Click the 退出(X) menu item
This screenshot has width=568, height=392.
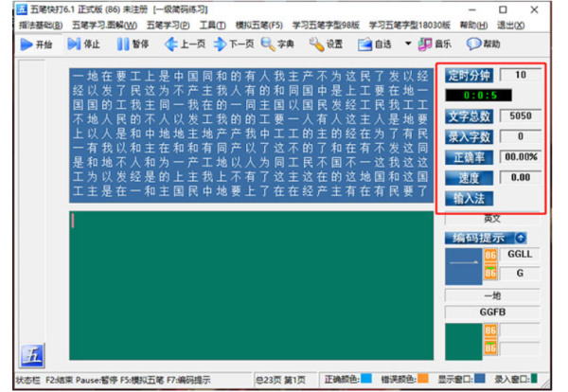tap(511, 26)
